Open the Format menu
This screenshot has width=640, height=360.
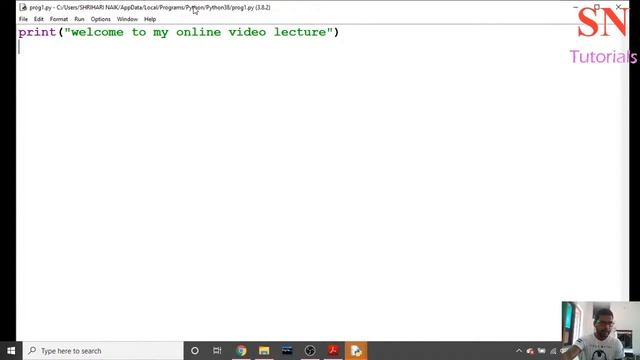tap(59, 19)
